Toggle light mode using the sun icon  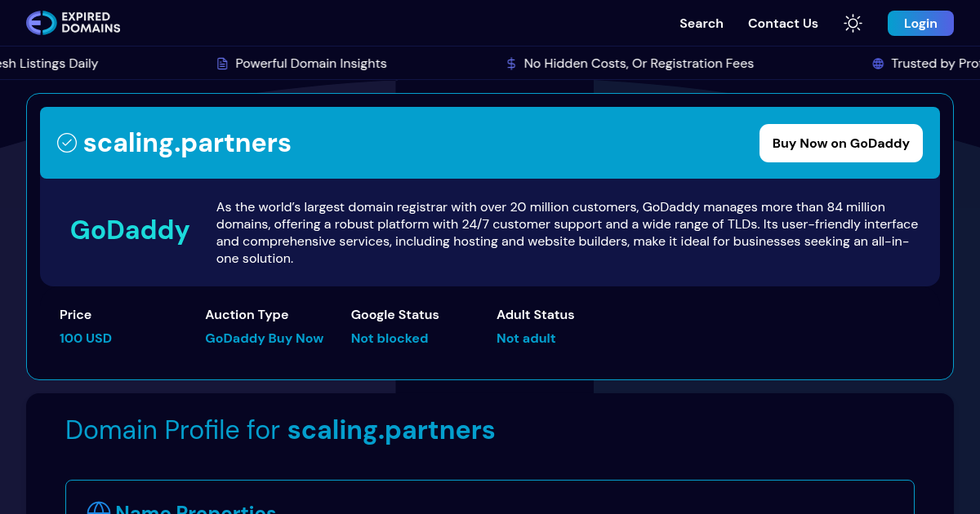click(853, 23)
